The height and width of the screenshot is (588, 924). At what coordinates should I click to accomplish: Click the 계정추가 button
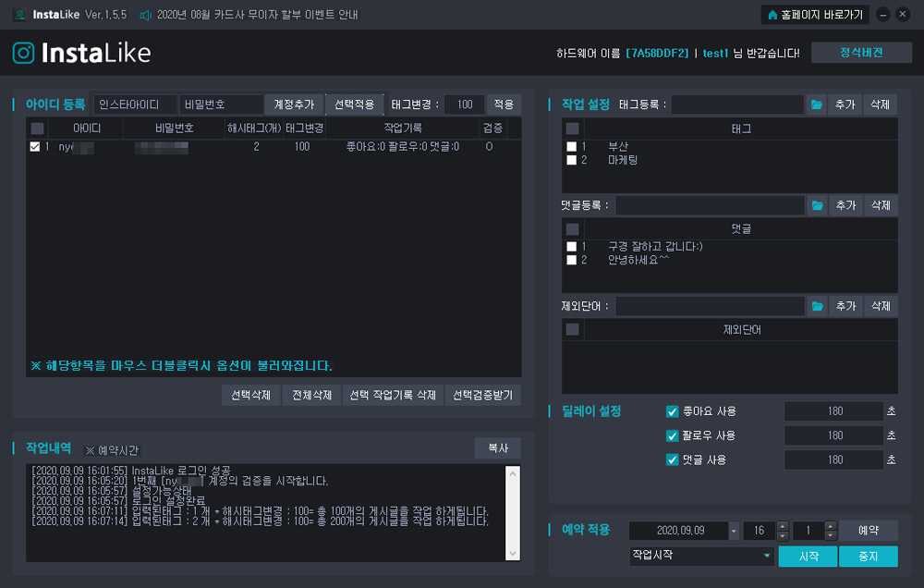click(294, 104)
